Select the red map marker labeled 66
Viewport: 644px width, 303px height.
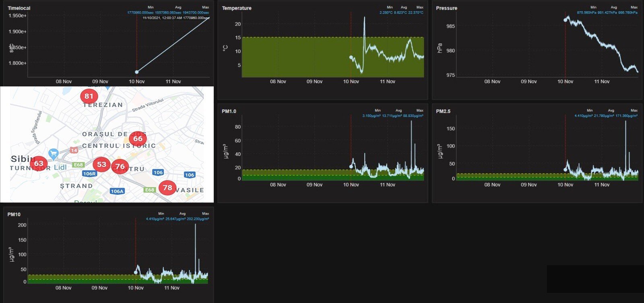[138, 139]
